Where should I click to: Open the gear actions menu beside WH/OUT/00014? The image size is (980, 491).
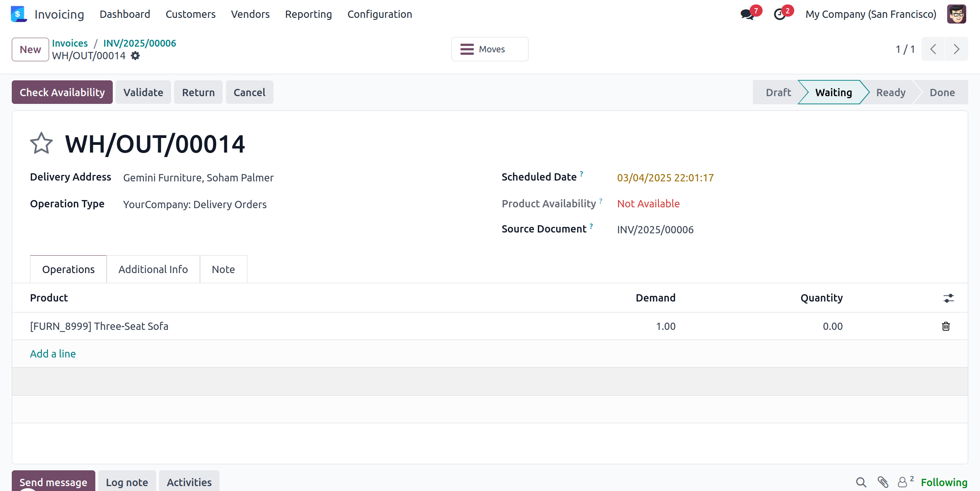(135, 56)
